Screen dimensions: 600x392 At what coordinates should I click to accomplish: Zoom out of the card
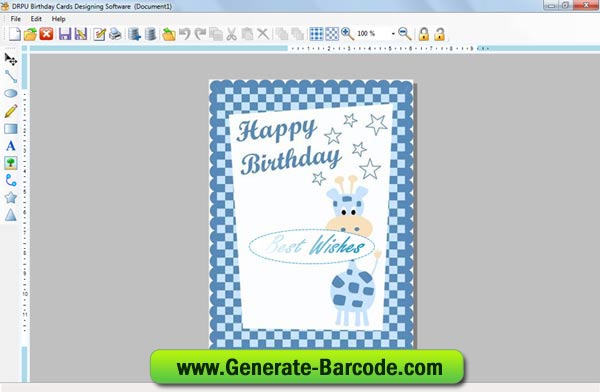(404, 34)
